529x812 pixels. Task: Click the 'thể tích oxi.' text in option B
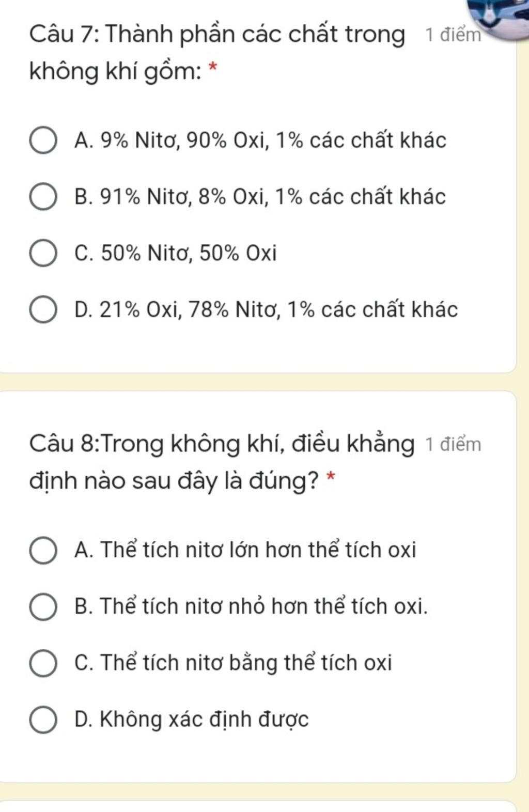tap(371, 606)
